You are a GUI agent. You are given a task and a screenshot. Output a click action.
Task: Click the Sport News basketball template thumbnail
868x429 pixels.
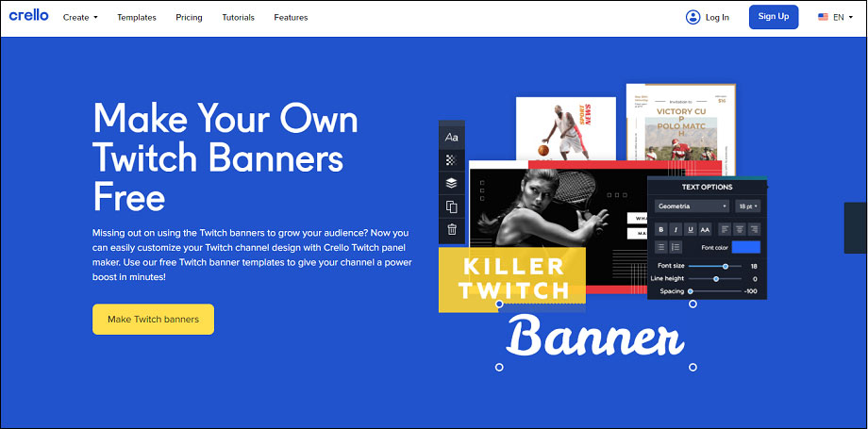(566, 128)
